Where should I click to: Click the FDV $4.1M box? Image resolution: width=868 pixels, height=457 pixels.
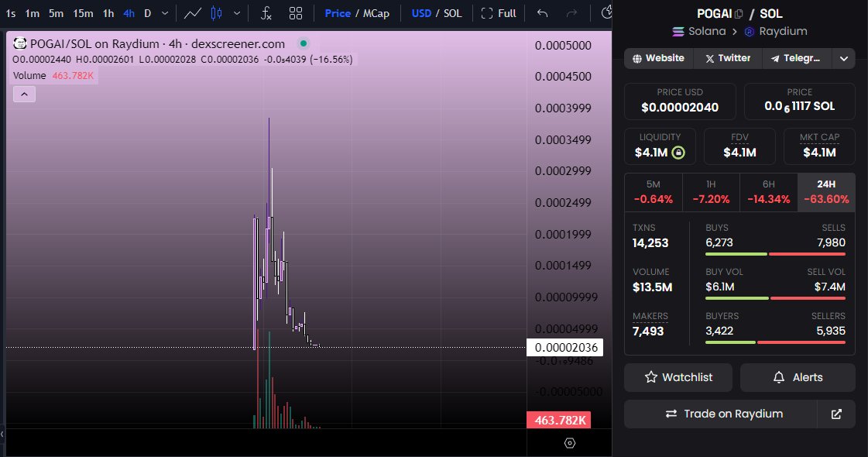click(739, 146)
